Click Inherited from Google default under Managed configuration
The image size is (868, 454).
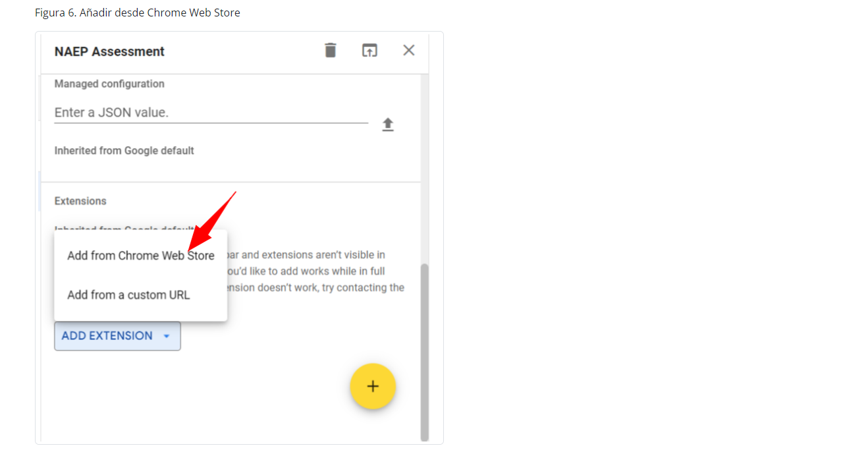pyautogui.click(x=124, y=151)
